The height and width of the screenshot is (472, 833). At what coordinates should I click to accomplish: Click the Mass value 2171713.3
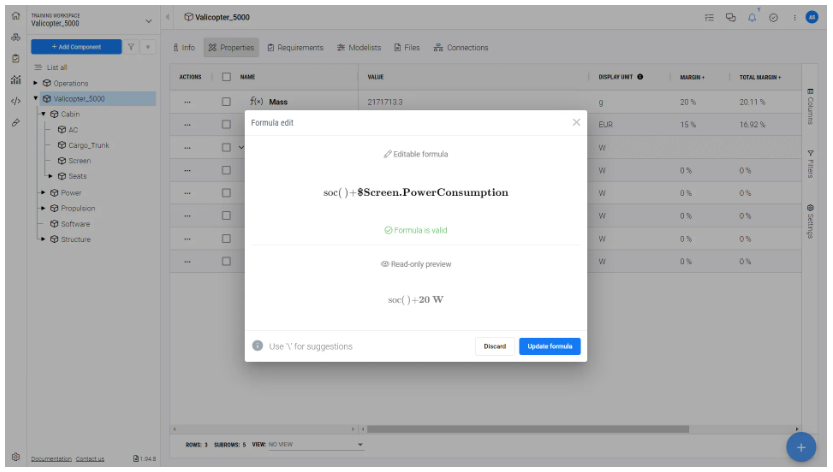click(384, 102)
